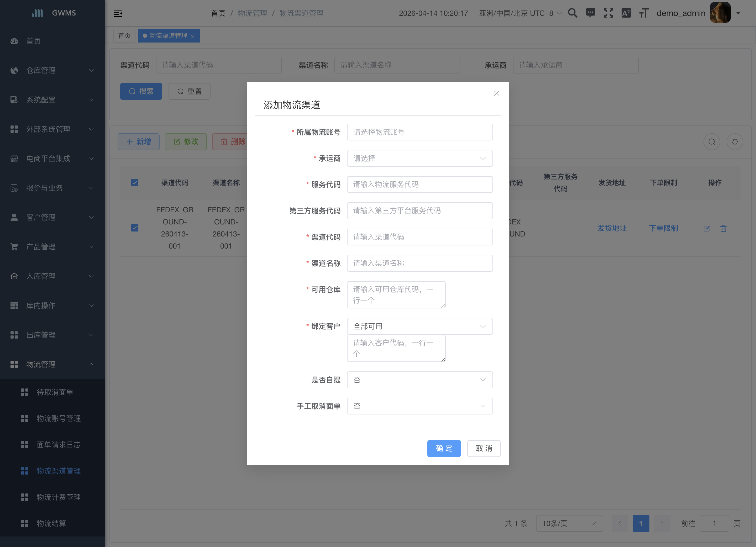
Task: Open 面单请求日志 submenu item
Action: [x=52, y=445]
